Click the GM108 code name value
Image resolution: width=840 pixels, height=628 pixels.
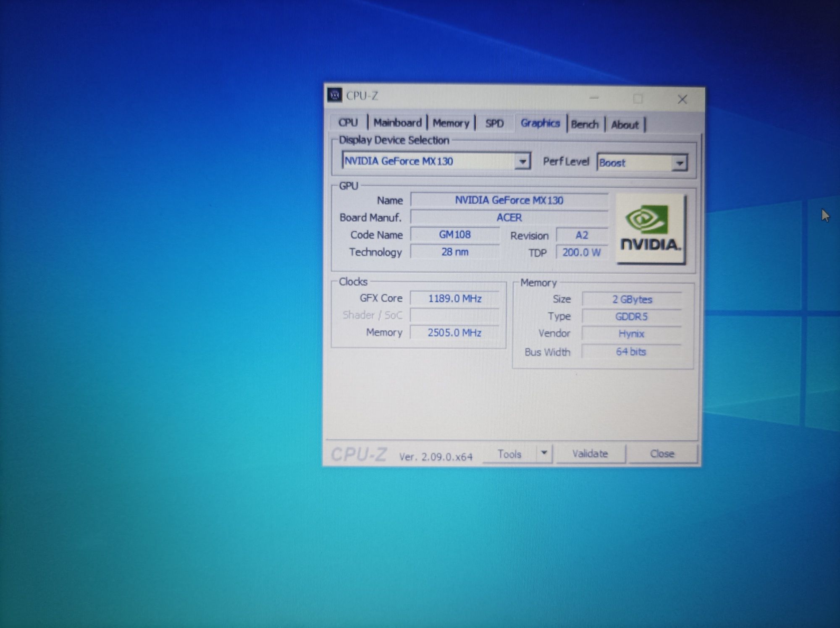point(455,235)
